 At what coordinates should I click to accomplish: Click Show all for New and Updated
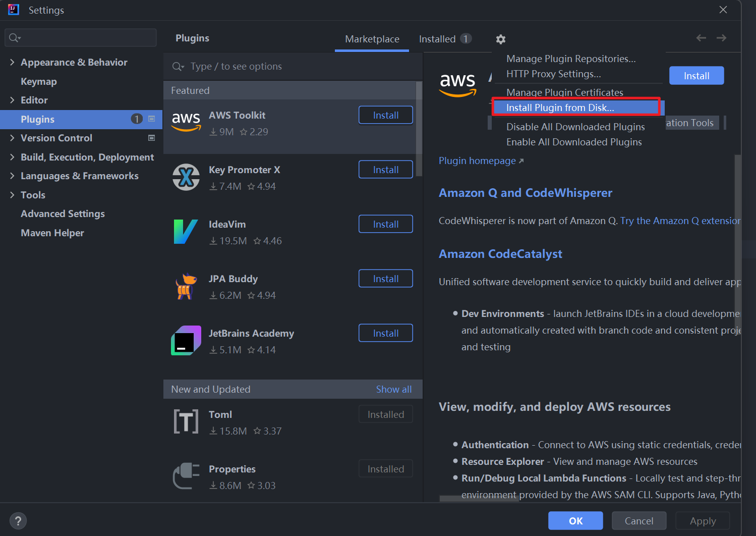394,389
